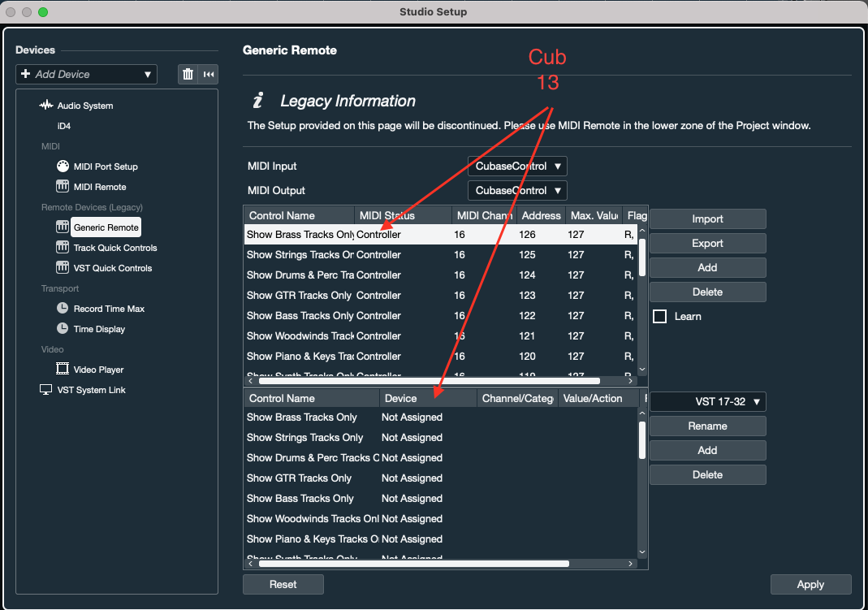
Task: Click MIDI Status column header
Action: click(403, 216)
